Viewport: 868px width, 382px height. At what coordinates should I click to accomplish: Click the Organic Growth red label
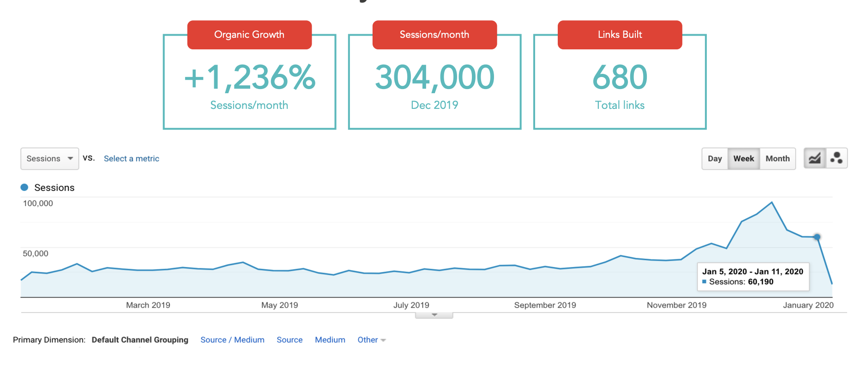[249, 35]
